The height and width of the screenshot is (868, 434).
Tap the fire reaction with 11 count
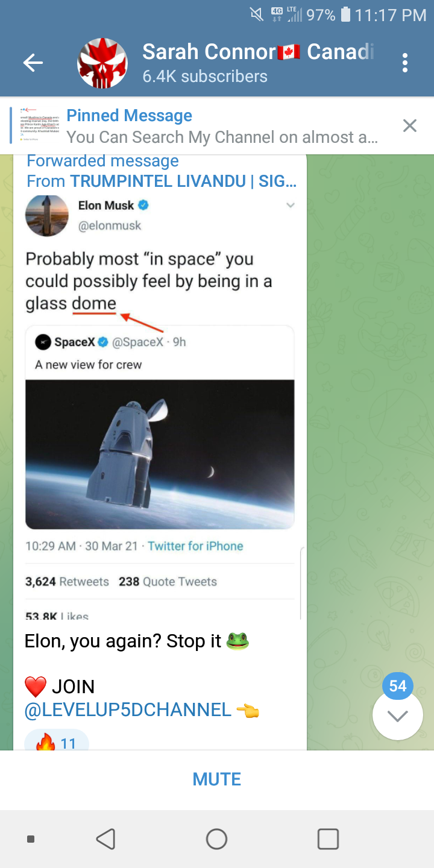[x=56, y=742]
